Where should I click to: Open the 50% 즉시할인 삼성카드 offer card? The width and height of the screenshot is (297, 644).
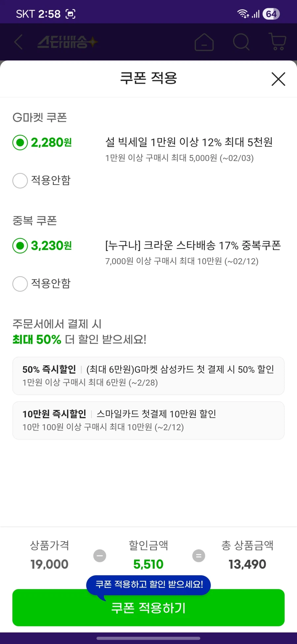(148, 376)
